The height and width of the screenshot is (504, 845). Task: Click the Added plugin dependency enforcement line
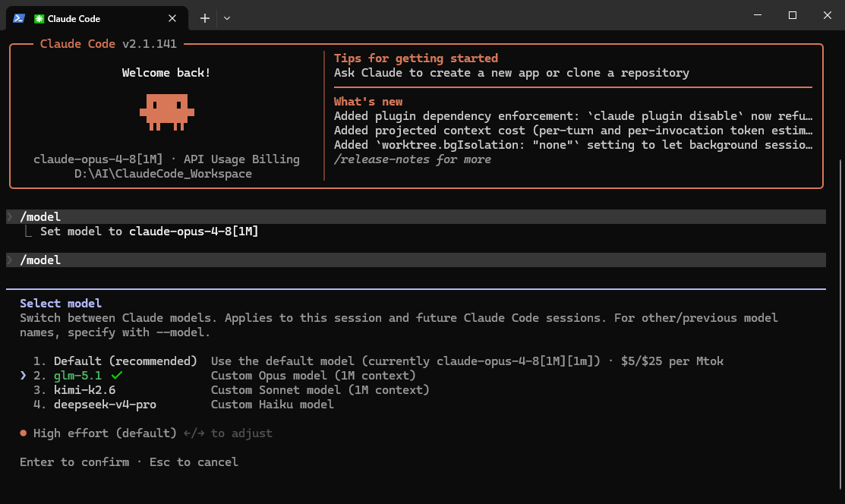pos(573,116)
